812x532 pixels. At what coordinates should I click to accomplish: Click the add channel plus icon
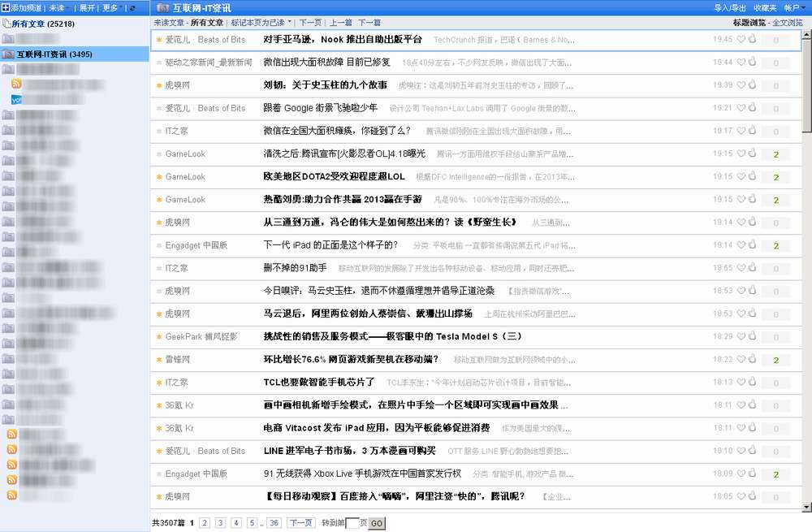click(x=5, y=7)
